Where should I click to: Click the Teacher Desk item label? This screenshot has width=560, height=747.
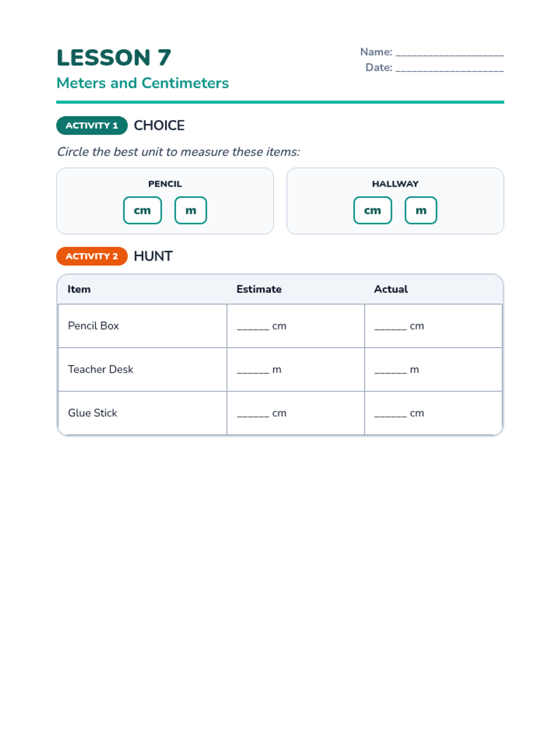coord(100,369)
